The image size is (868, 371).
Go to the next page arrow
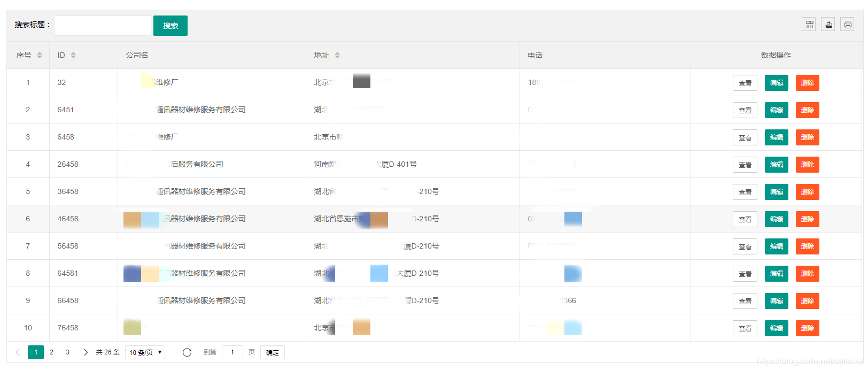tap(86, 352)
